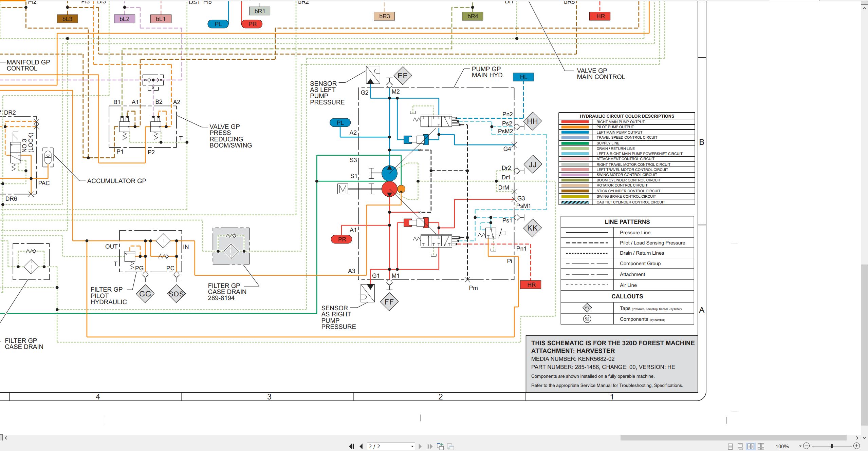868x451 pixels.
Task: Select two-page side-by-side view
Action: [x=751, y=446]
